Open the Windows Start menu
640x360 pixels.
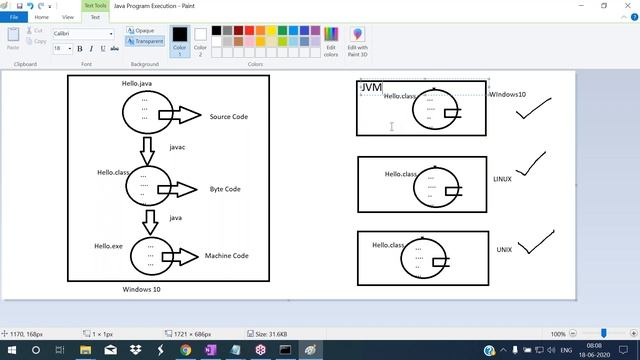(11, 350)
